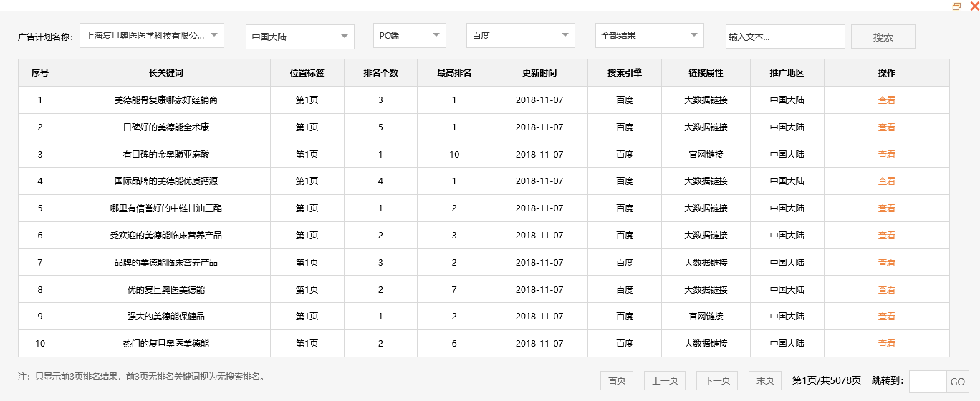Select keyword 强大的美德能保健品
Image resolution: width=980 pixels, height=401 pixels.
[x=166, y=317]
